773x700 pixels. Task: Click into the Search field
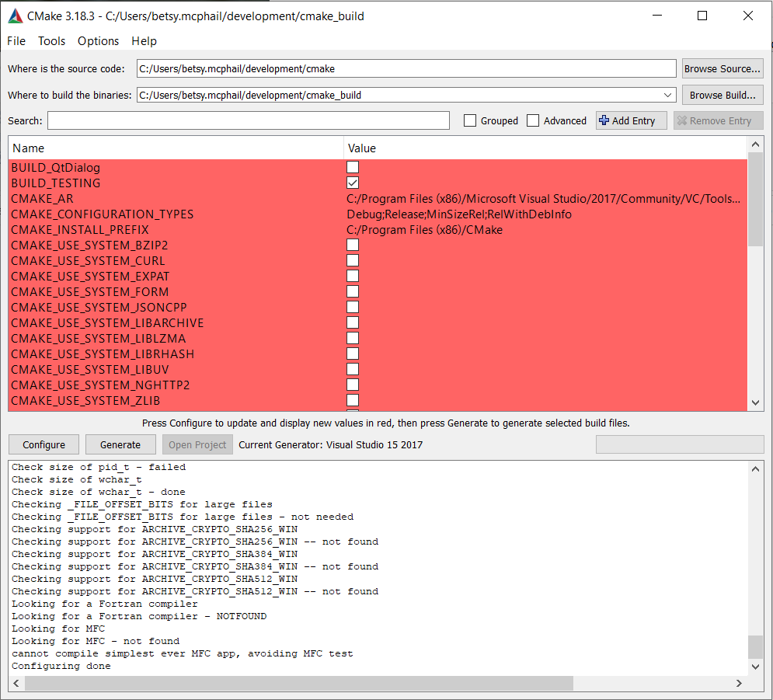pos(249,120)
